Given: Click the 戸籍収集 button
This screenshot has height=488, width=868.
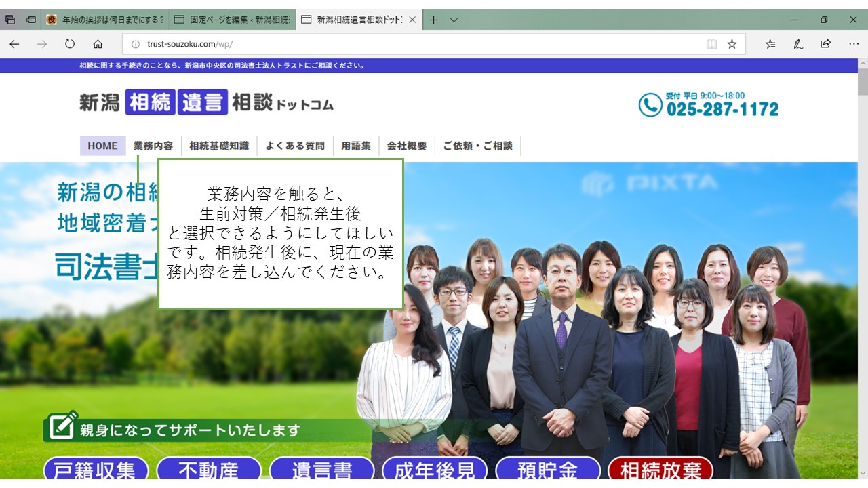Looking at the screenshot, I should click(96, 470).
